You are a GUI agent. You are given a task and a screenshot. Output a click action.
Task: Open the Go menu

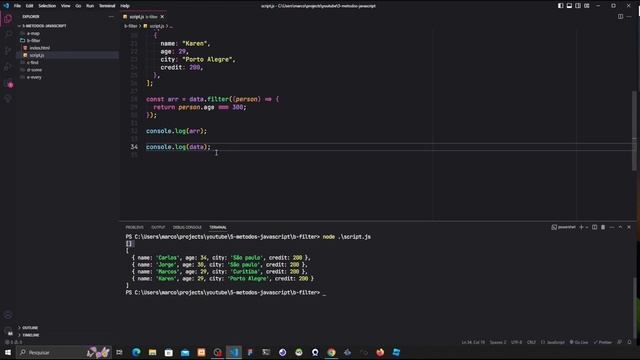coord(78,6)
